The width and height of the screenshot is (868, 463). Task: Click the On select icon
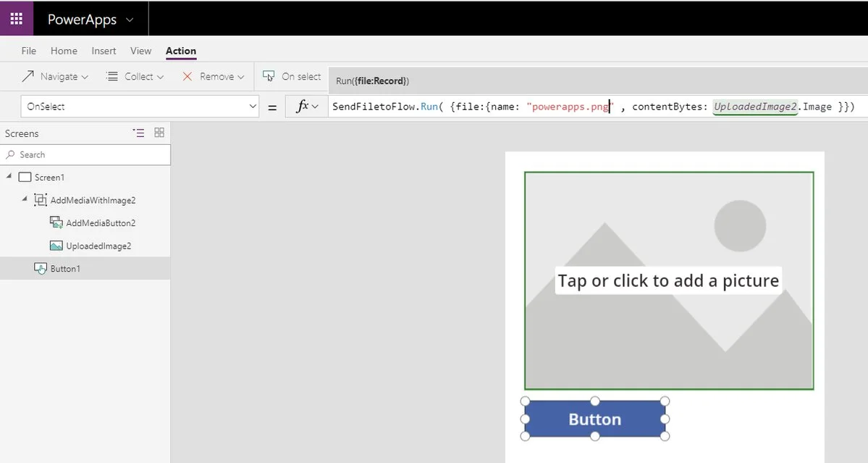[x=269, y=76]
